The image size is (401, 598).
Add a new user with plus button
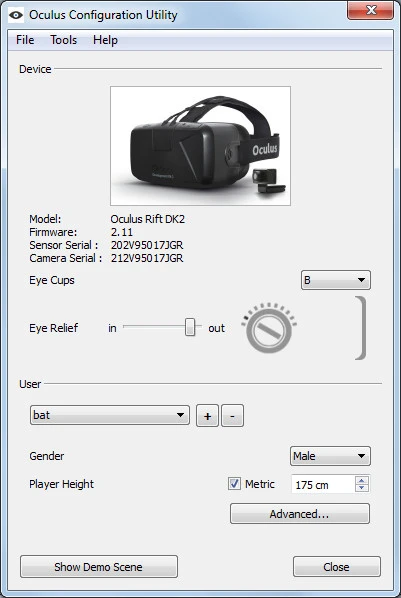tap(207, 416)
